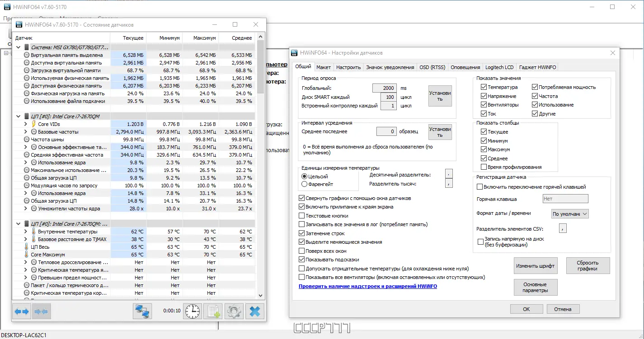
Task: Click the round icon beside Частота шины
Action: click(27, 139)
